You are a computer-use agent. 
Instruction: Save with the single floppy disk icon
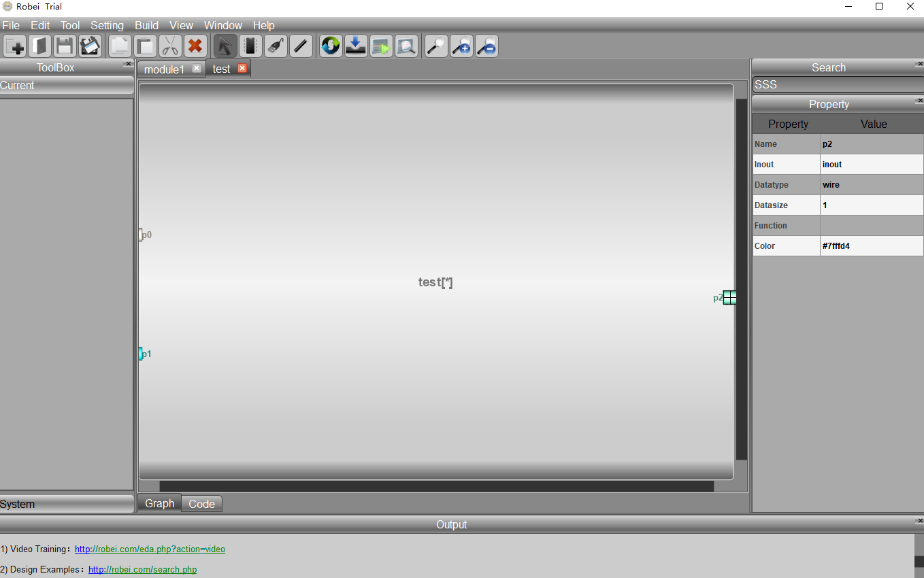(65, 46)
